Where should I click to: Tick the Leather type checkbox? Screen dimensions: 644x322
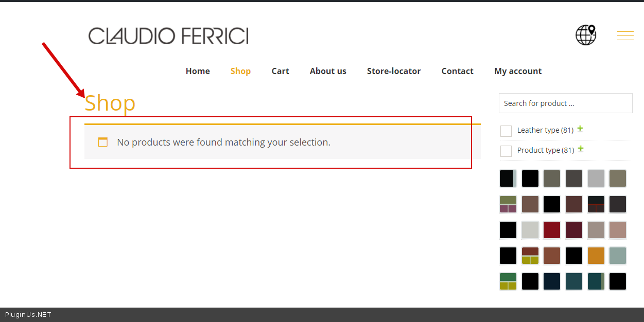click(x=506, y=131)
